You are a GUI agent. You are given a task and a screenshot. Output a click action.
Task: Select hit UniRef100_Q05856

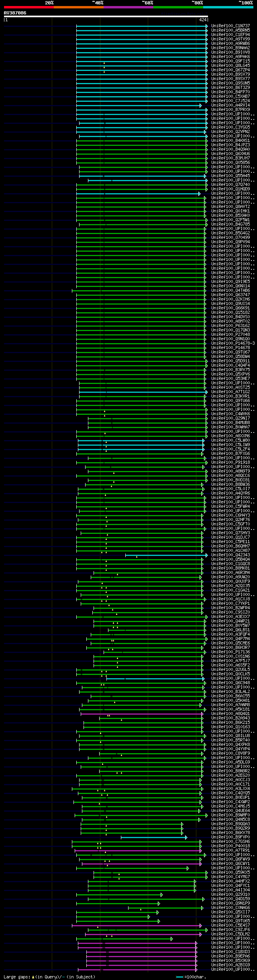click(230, 163)
